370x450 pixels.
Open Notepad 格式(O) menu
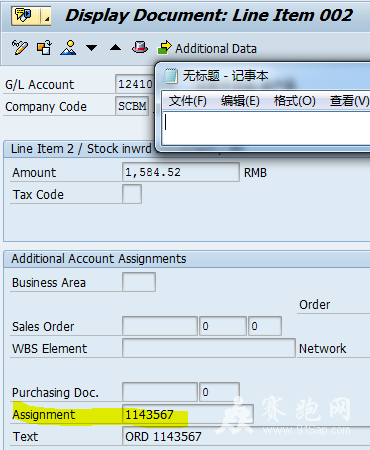coord(295,100)
